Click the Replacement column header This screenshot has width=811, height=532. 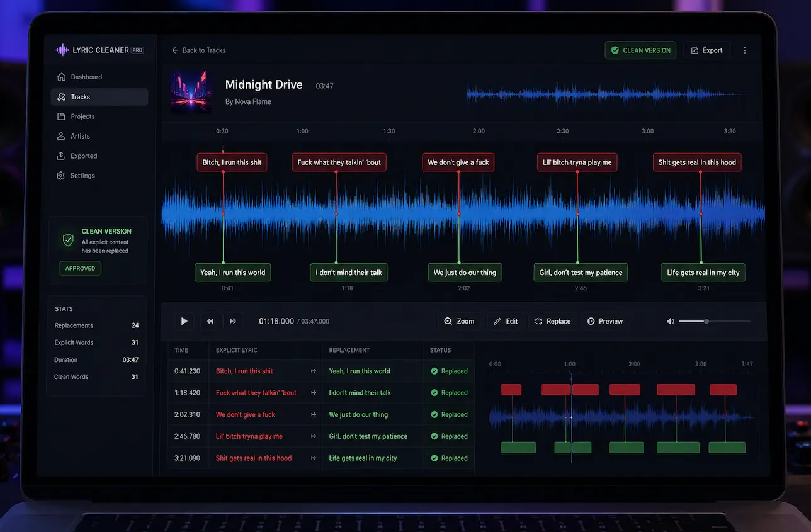(349, 350)
